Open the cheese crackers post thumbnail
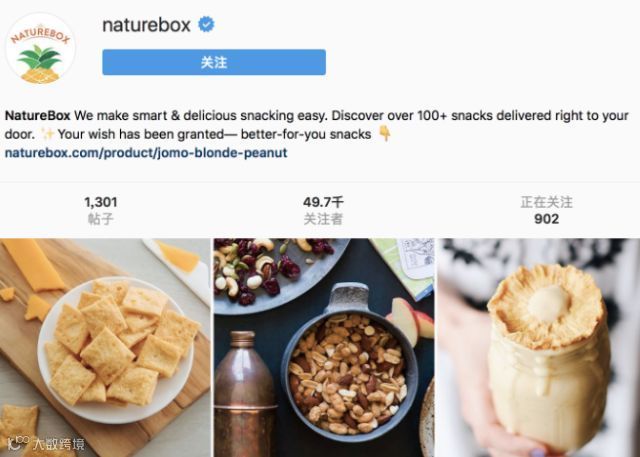 coord(105,348)
